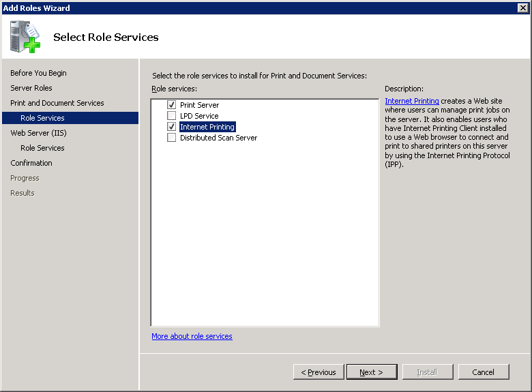Screen dimensions: 532x392
Task: Cancel the Add Roles Wizard
Action: tap(483, 372)
